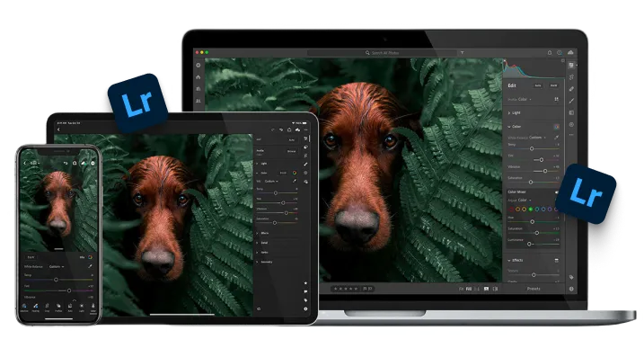Collapse the Effects section on laptop

tap(515, 261)
